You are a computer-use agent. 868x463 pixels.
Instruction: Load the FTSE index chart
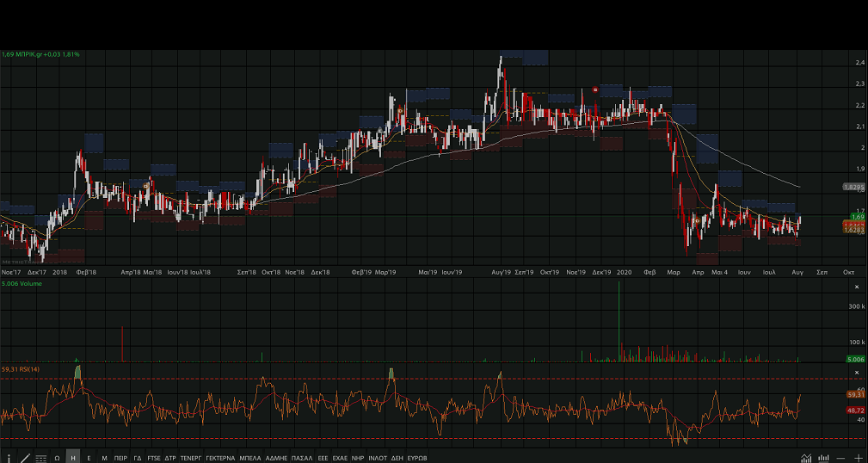154,458
